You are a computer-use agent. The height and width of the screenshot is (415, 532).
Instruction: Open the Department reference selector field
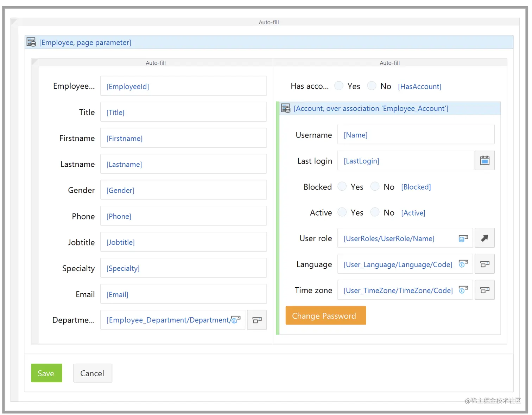coord(173,320)
